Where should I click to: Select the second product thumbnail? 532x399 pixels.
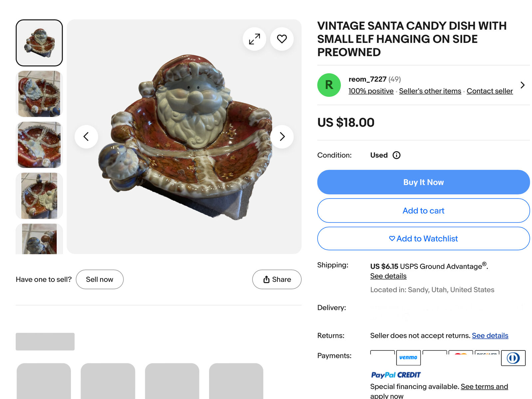[x=39, y=94]
